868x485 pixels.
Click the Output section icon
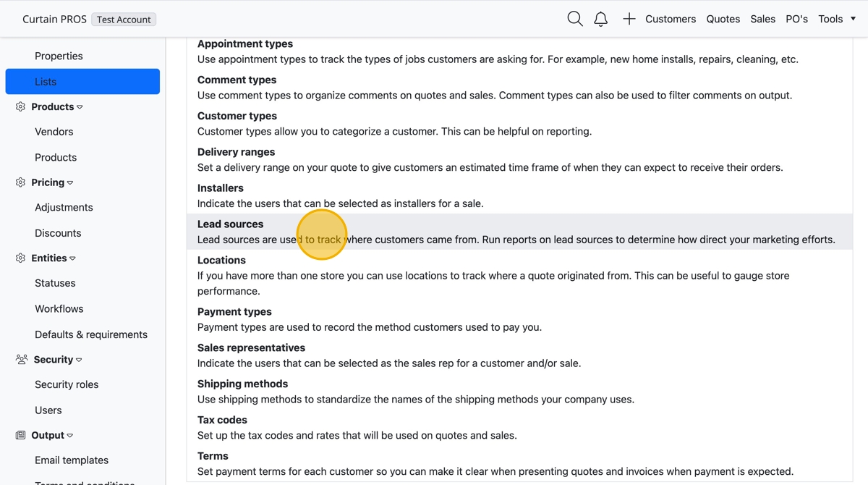20,435
